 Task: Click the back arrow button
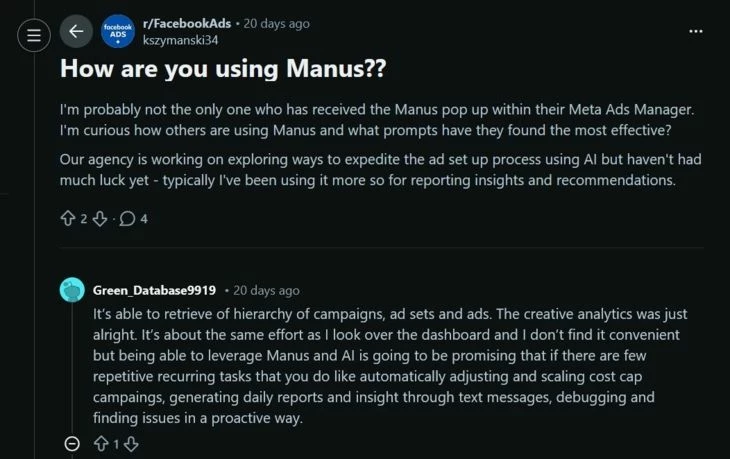point(76,32)
